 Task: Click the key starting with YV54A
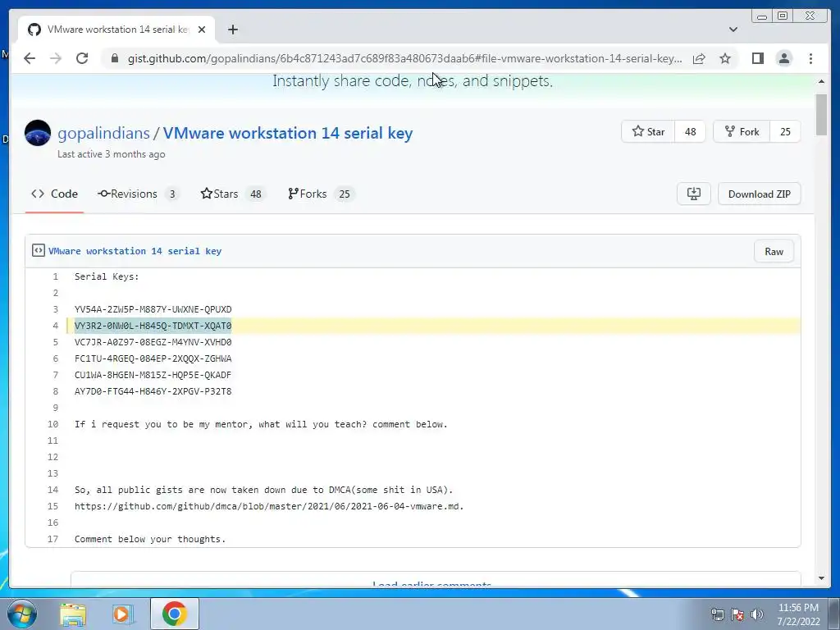click(x=153, y=309)
